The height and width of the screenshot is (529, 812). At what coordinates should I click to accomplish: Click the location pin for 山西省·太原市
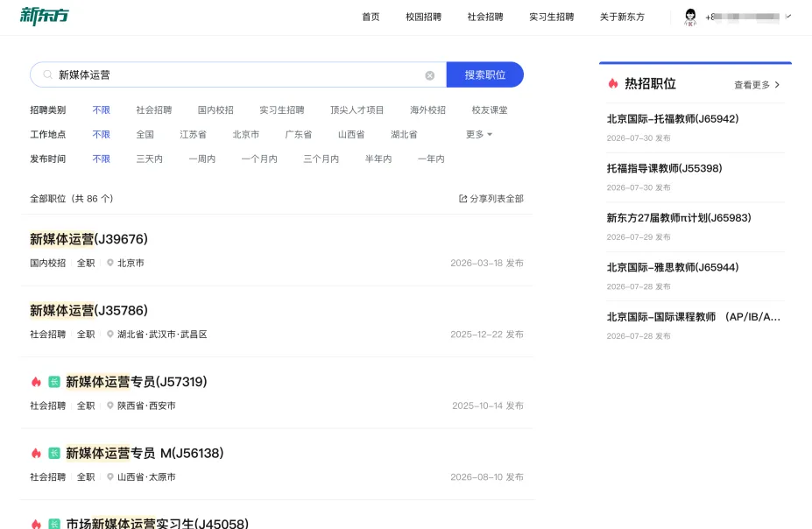pyautogui.click(x=109, y=477)
